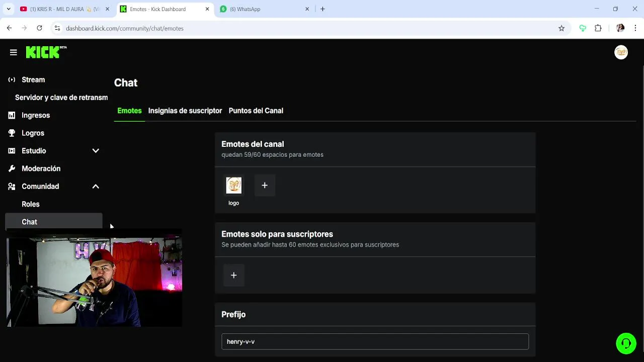Switch to Insignias de suscriptor tab
644x362 pixels.
click(185, 111)
